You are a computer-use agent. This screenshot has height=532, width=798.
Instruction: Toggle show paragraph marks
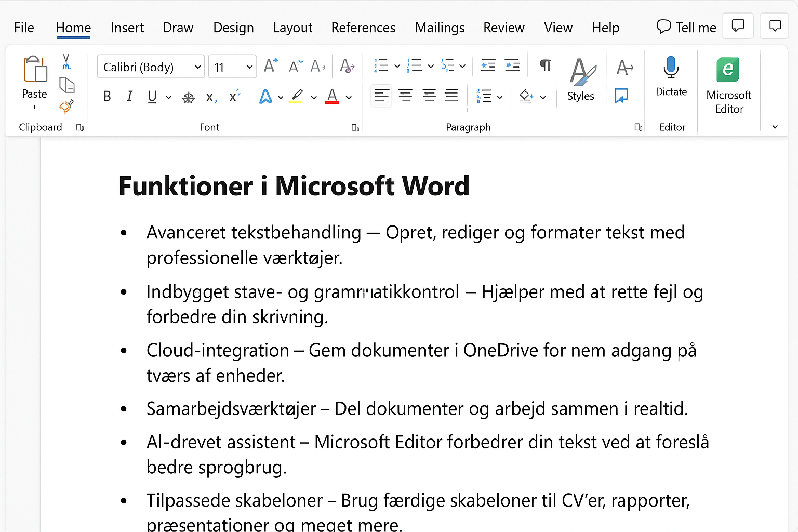click(545, 65)
